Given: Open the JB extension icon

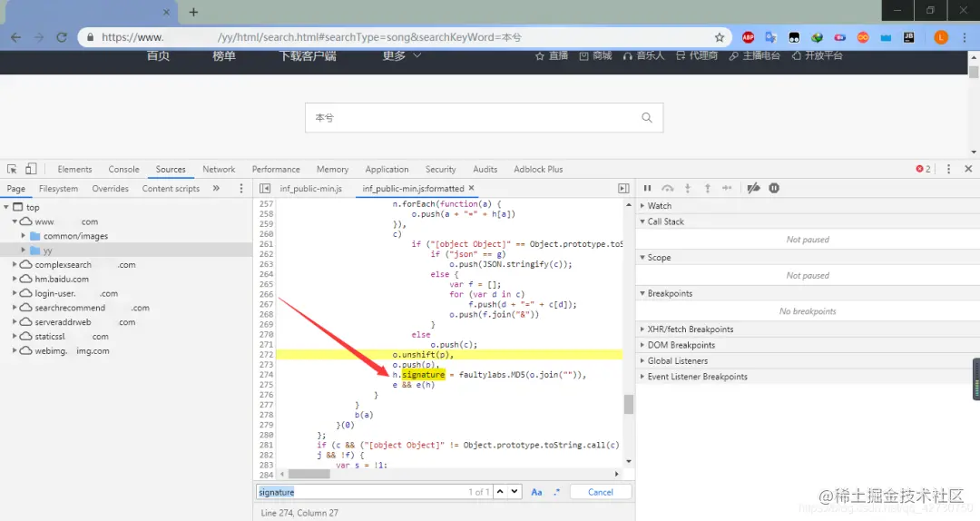Looking at the screenshot, I should 908,37.
